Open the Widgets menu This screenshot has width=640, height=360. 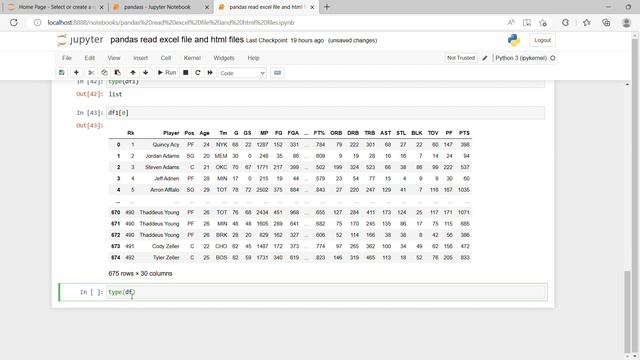[224, 58]
